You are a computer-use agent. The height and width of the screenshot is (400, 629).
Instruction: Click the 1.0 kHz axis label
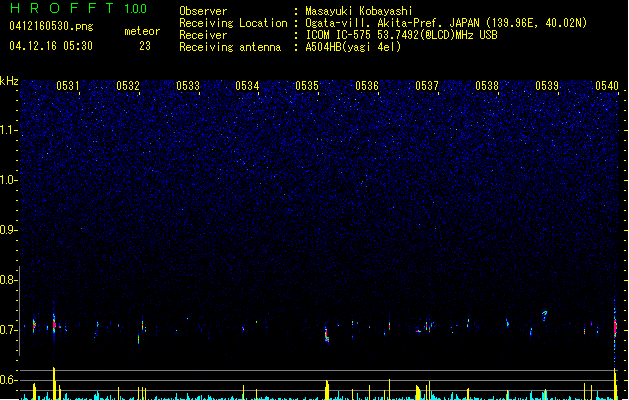tap(8, 180)
